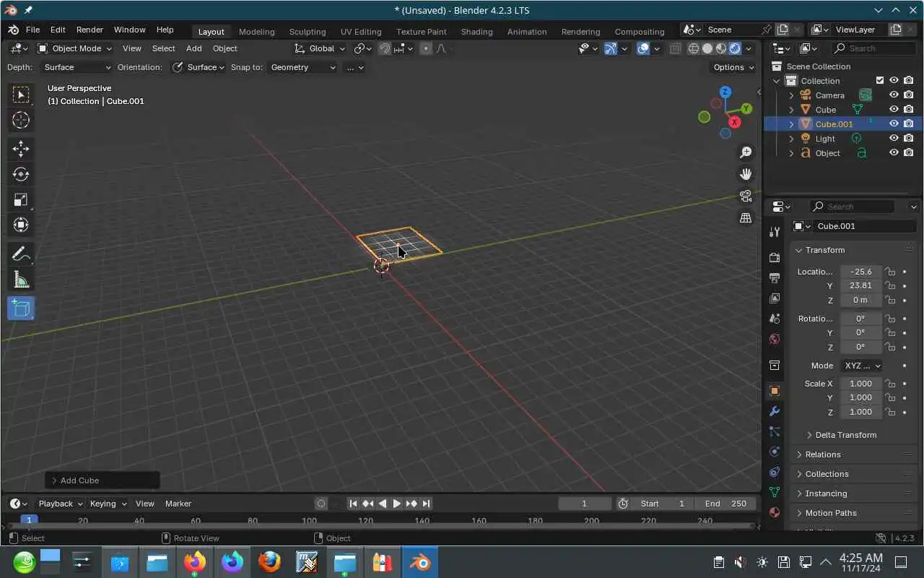Open the Output properties tab
Image resolution: width=924 pixels, height=578 pixels.
point(775,277)
